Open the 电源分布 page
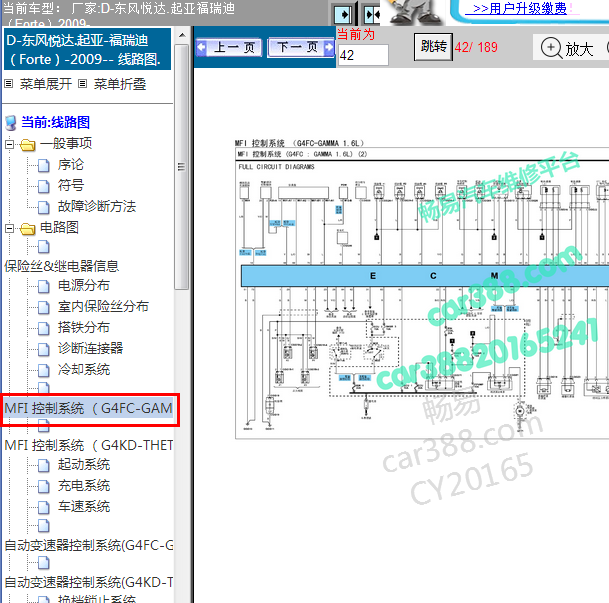Image resolution: width=609 pixels, height=603 pixels. [x=84, y=286]
